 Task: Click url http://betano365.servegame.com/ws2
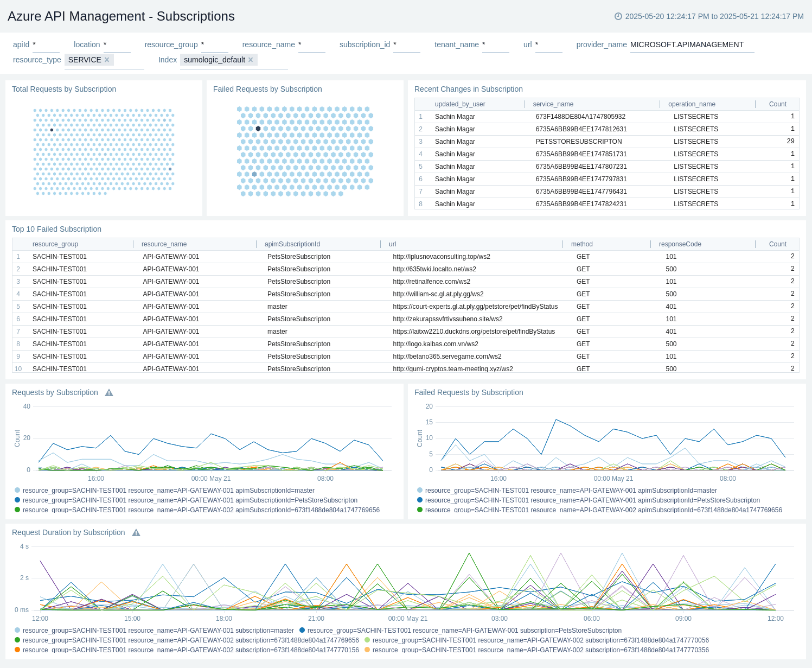point(447,357)
